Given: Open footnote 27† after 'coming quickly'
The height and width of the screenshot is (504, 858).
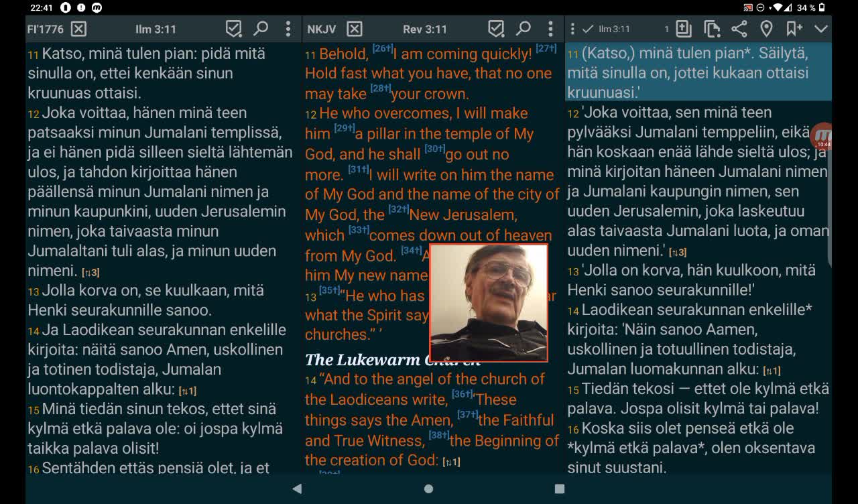Looking at the screenshot, I should coord(546,48).
